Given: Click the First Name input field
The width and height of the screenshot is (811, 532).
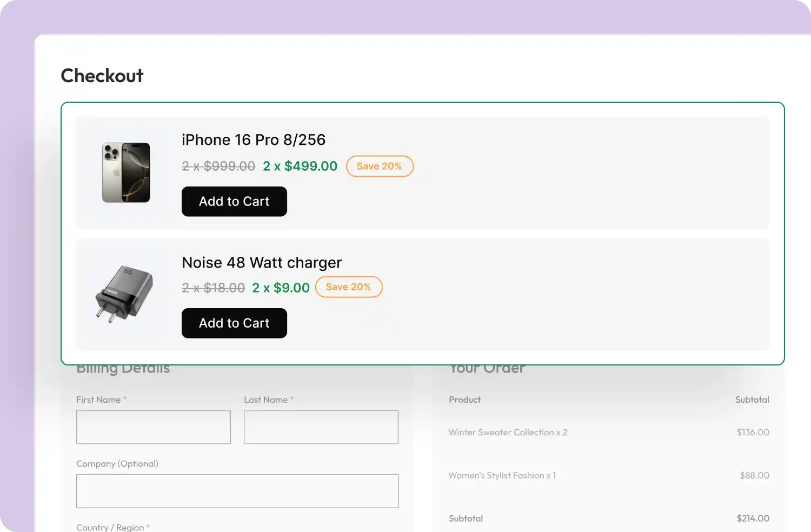Looking at the screenshot, I should (154, 427).
